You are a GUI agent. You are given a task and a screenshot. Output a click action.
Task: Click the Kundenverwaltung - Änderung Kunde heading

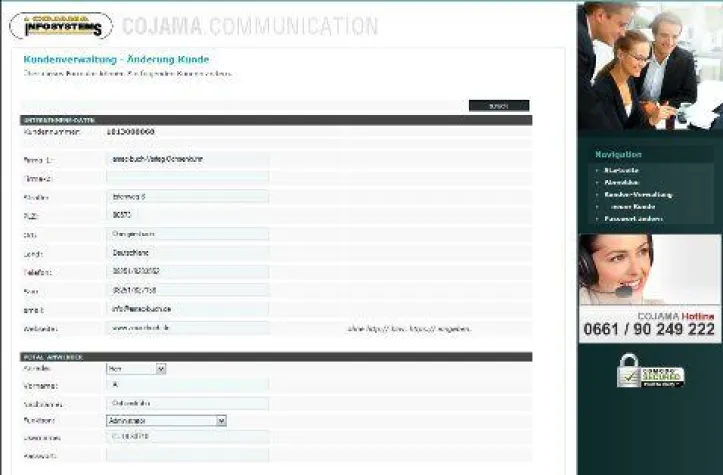116,59
